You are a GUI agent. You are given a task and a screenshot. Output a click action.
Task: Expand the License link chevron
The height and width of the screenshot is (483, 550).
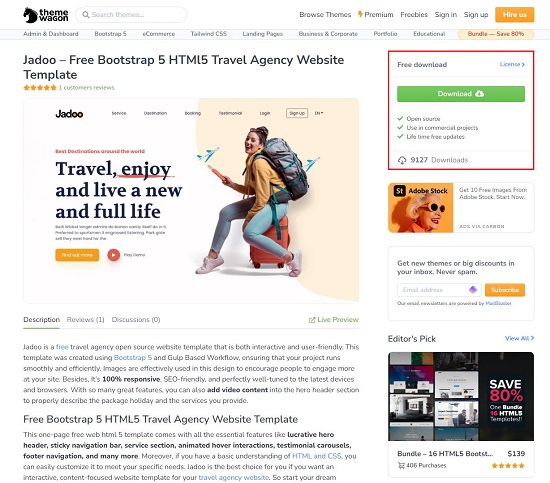coord(523,65)
